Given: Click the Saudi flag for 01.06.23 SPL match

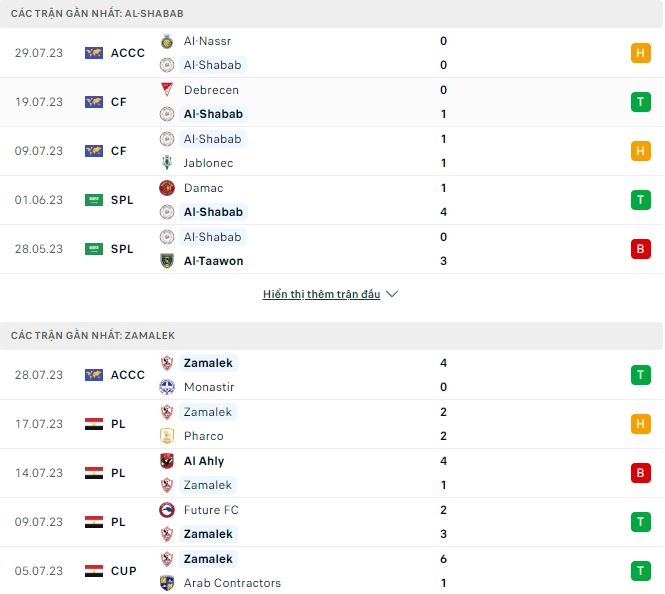Looking at the screenshot, I should 94,200.
